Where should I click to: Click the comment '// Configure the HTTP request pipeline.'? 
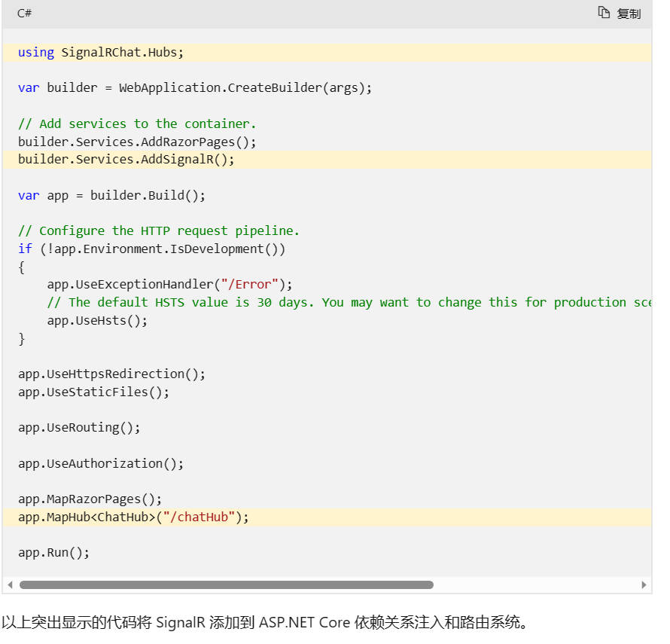[x=159, y=231]
